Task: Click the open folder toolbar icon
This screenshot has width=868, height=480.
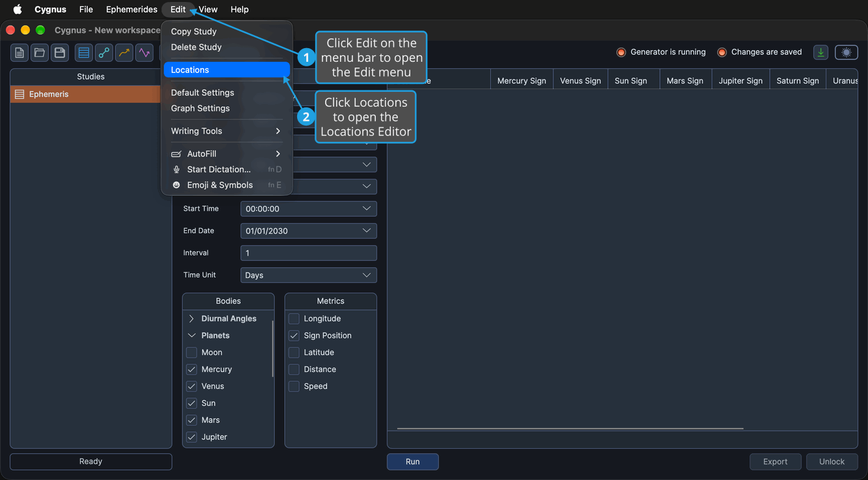Action: [x=40, y=53]
